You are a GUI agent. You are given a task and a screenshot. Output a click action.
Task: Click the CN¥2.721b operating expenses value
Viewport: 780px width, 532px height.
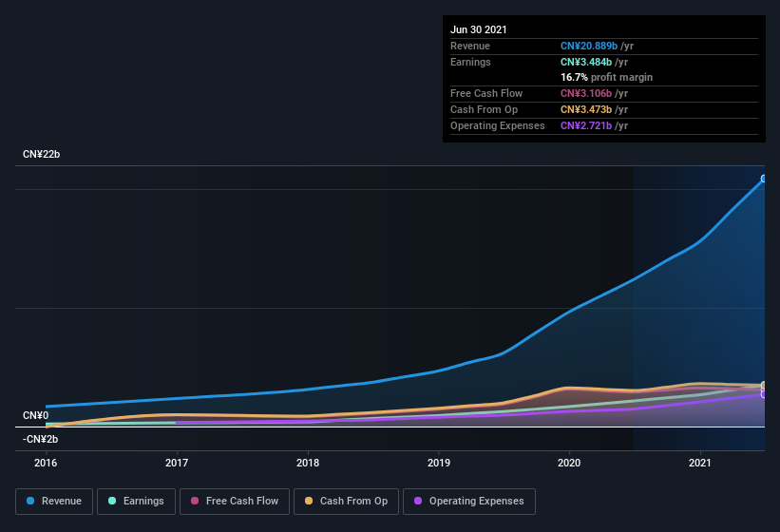[586, 125]
